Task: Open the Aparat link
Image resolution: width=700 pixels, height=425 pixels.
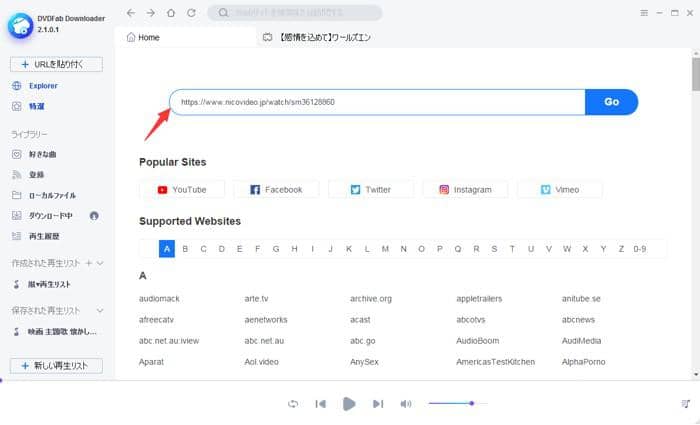Action: (x=151, y=362)
